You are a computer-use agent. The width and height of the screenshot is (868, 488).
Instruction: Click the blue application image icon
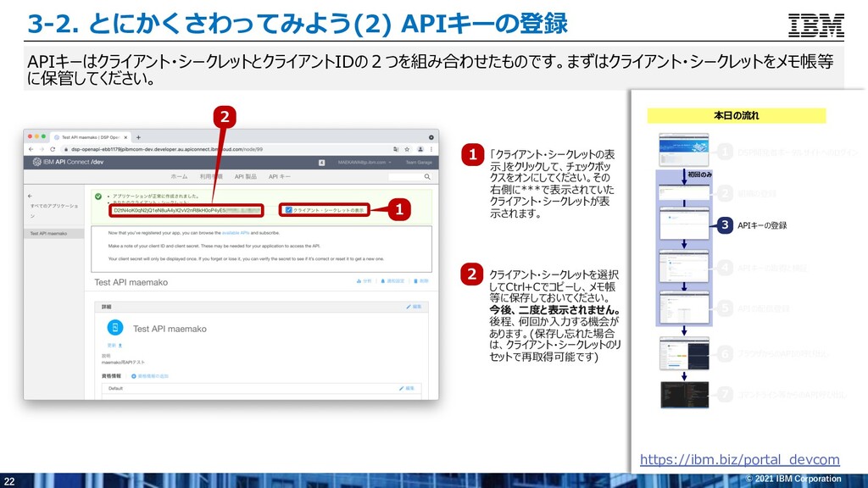point(115,328)
